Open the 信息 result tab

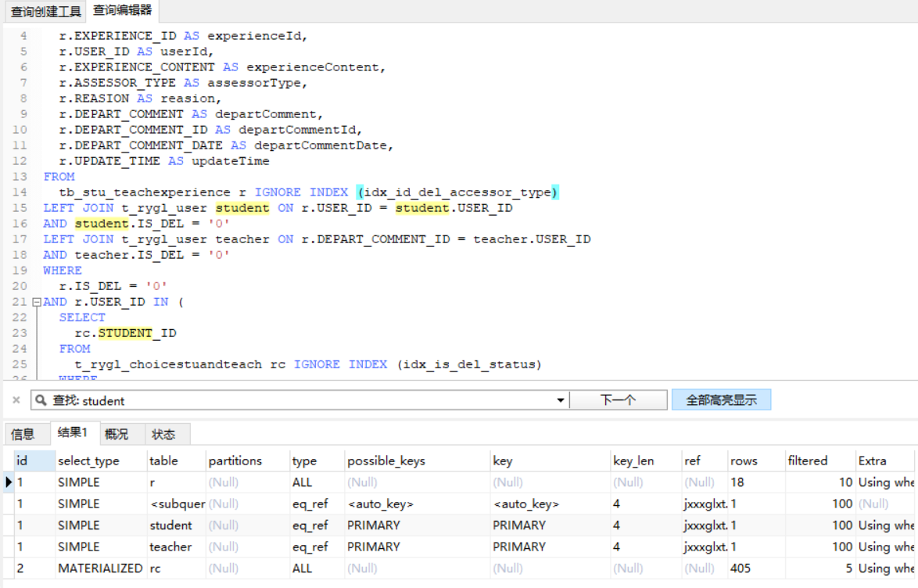(x=23, y=434)
